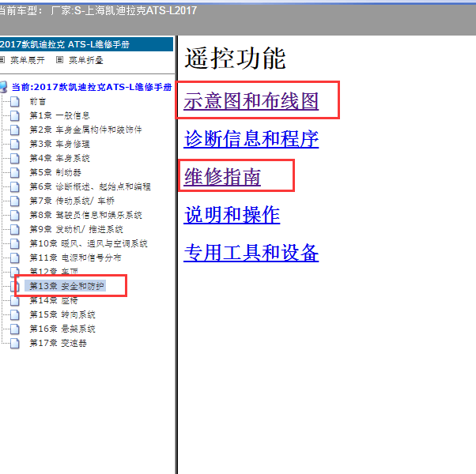Select root node 当前:2017款凯迪拉克ATS-L维修手册
This screenshot has height=474, width=476.
pyautogui.click(x=92, y=87)
